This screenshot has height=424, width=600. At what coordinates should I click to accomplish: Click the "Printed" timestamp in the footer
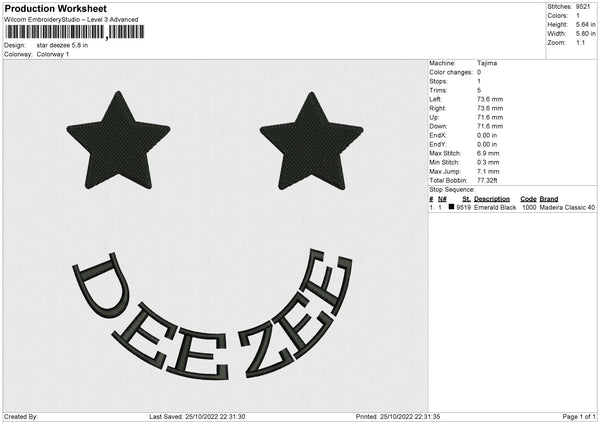tap(398, 417)
